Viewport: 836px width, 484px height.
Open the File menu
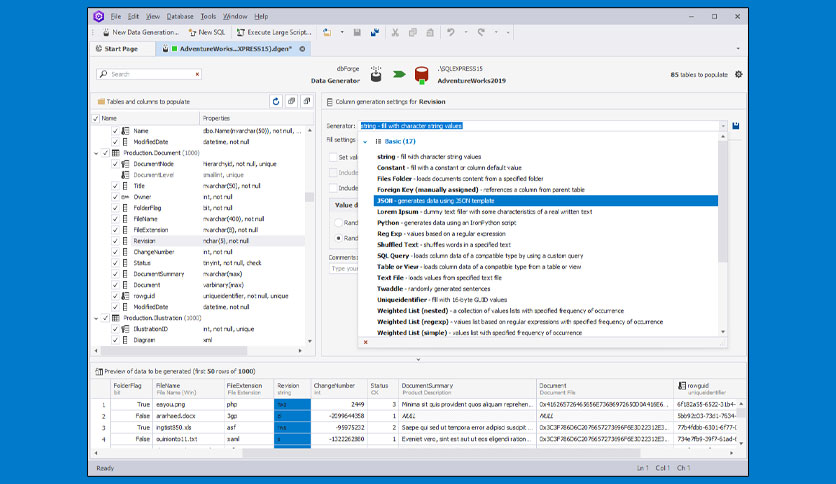(116, 17)
